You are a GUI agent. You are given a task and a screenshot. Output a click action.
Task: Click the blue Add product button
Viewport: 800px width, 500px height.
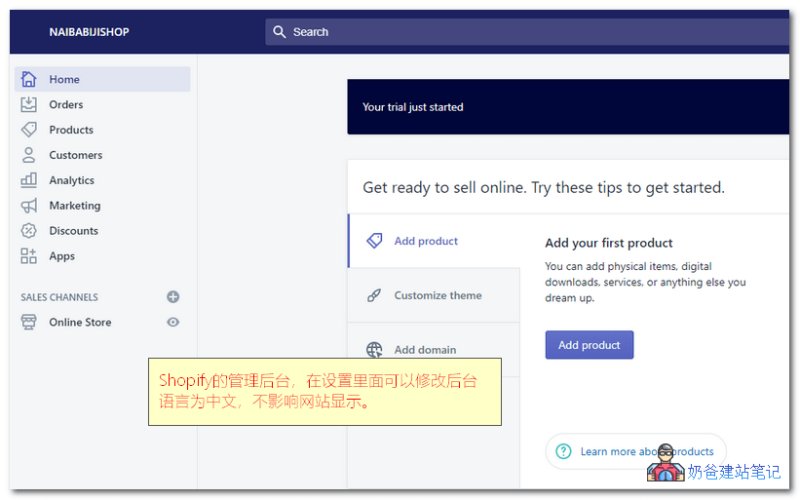[589, 345]
